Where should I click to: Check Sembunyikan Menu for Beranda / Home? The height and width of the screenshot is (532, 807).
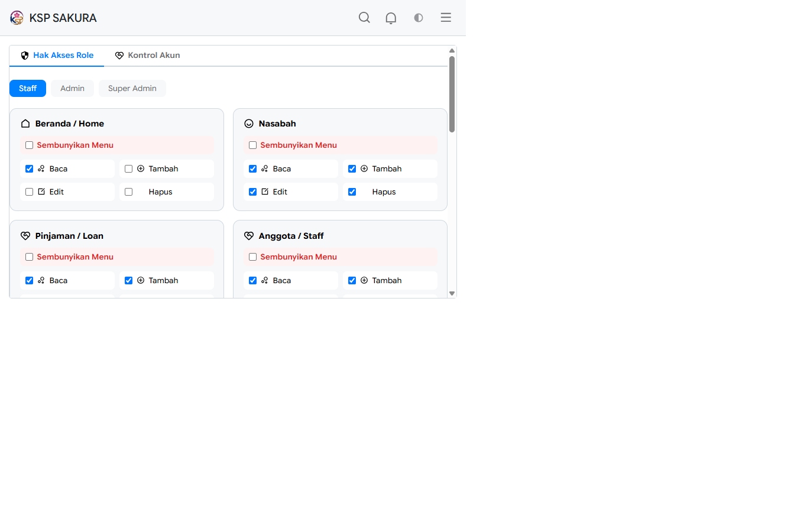29,145
